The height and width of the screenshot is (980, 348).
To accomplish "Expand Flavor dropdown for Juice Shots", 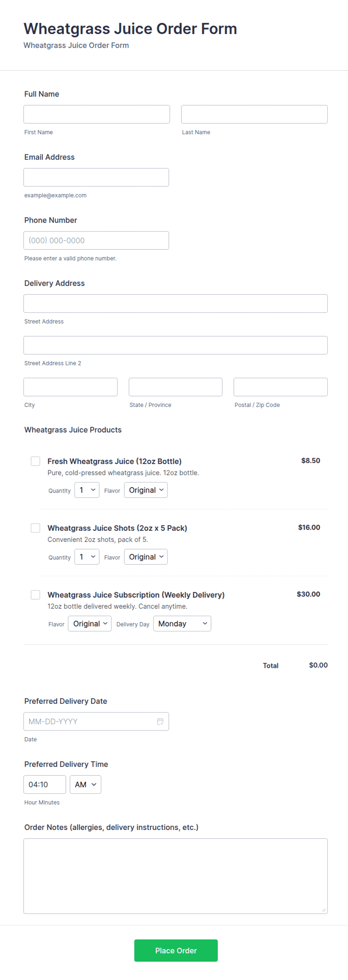I will point(146,557).
